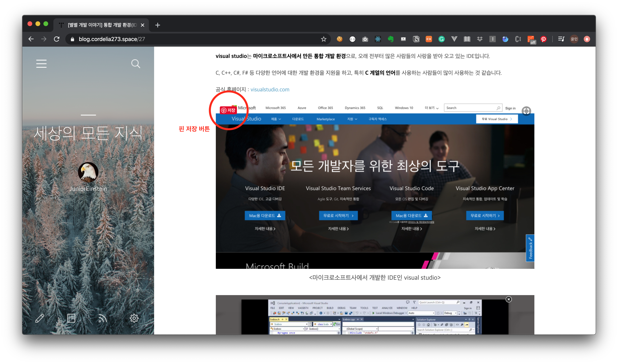
Task: Open the blog RSS feed icon
Action: pyautogui.click(x=103, y=318)
